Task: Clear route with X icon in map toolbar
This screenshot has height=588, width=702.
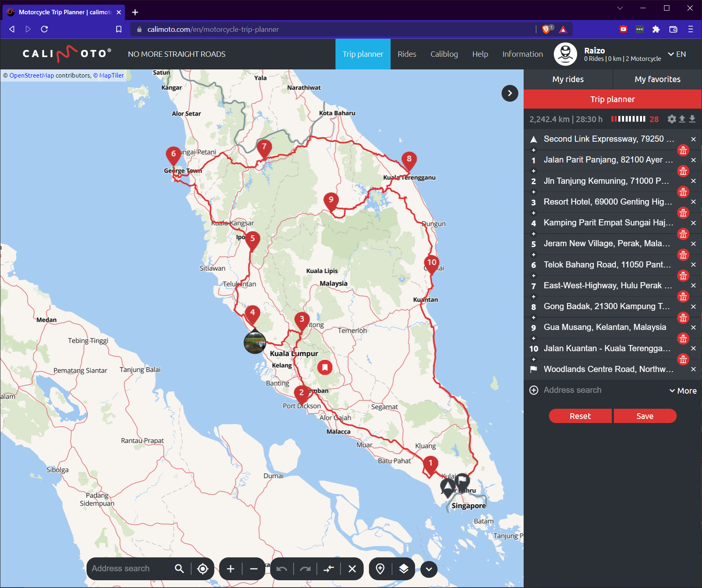Action: [352, 569]
